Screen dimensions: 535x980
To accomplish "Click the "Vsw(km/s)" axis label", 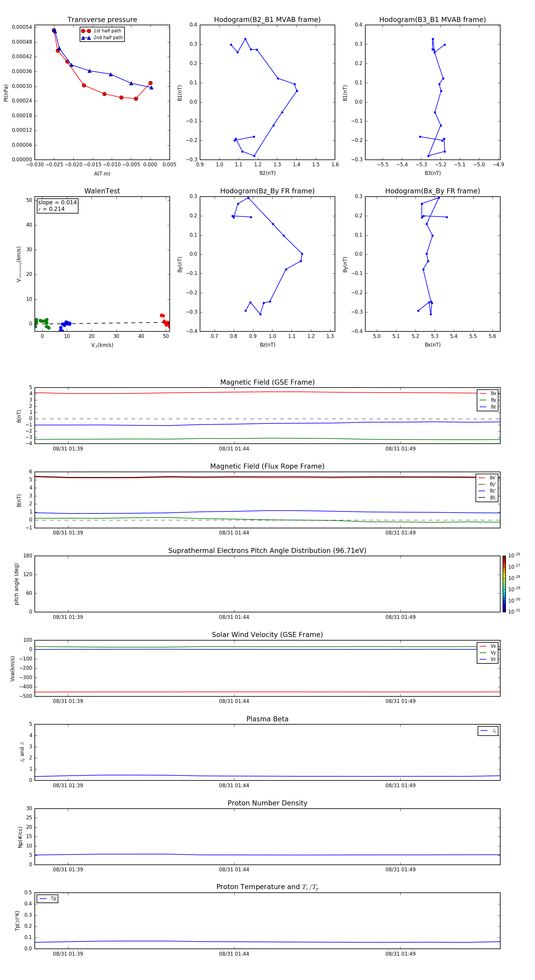I will point(12,668).
